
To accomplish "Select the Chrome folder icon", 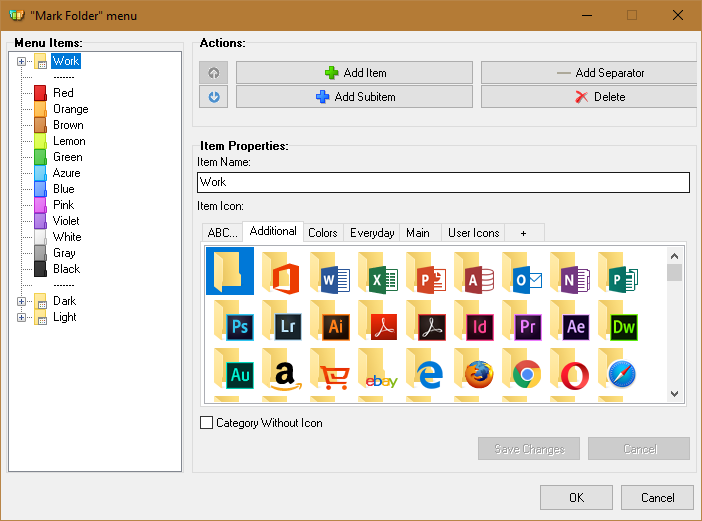I will [x=522, y=369].
